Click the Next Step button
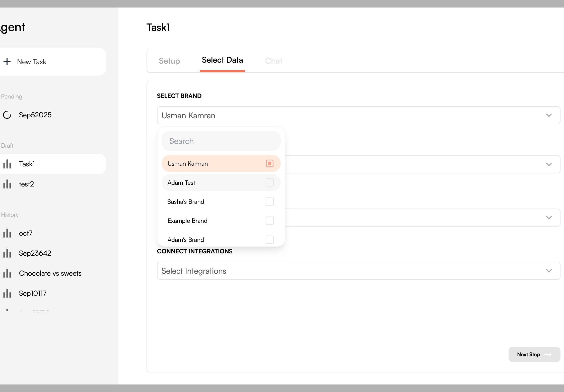This screenshot has height=392, width=564. coord(534,354)
